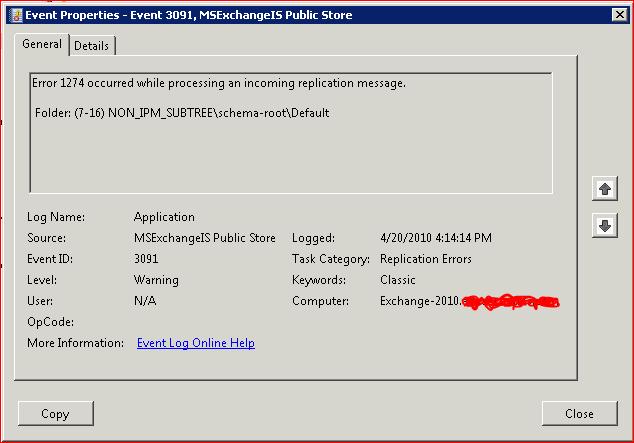Click the NON_IPM_SUBTREE folder path text
Image resolution: width=634 pixels, height=443 pixels.
(x=181, y=113)
